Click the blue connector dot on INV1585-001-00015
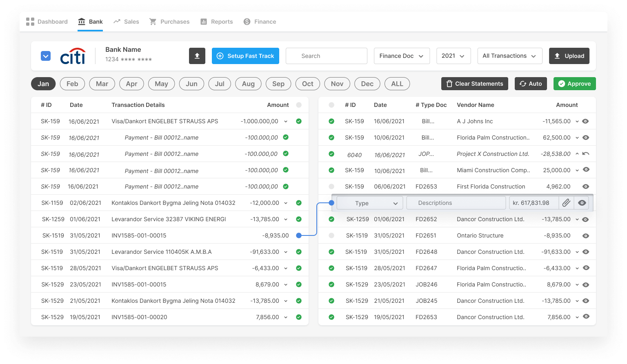The height and width of the screenshot is (364, 627). 299,235
